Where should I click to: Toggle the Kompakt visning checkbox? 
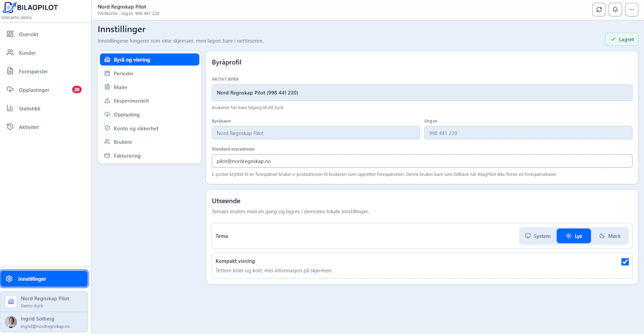pos(625,262)
